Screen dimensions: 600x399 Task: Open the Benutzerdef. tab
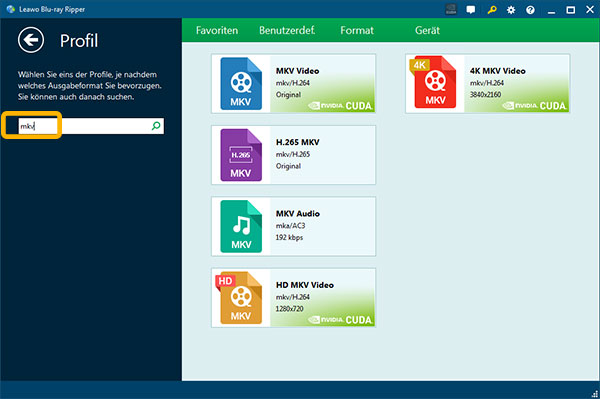coord(287,30)
